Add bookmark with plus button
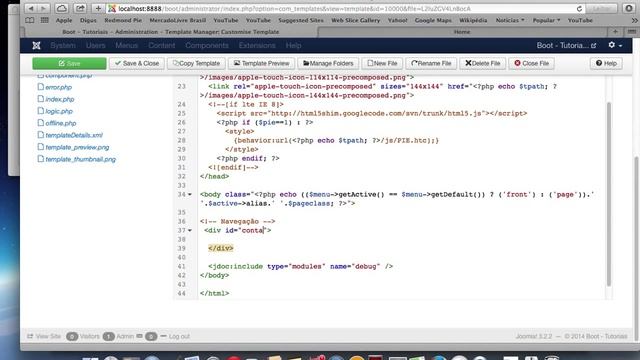The width and height of the screenshot is (640, 360). coord(98,8)
